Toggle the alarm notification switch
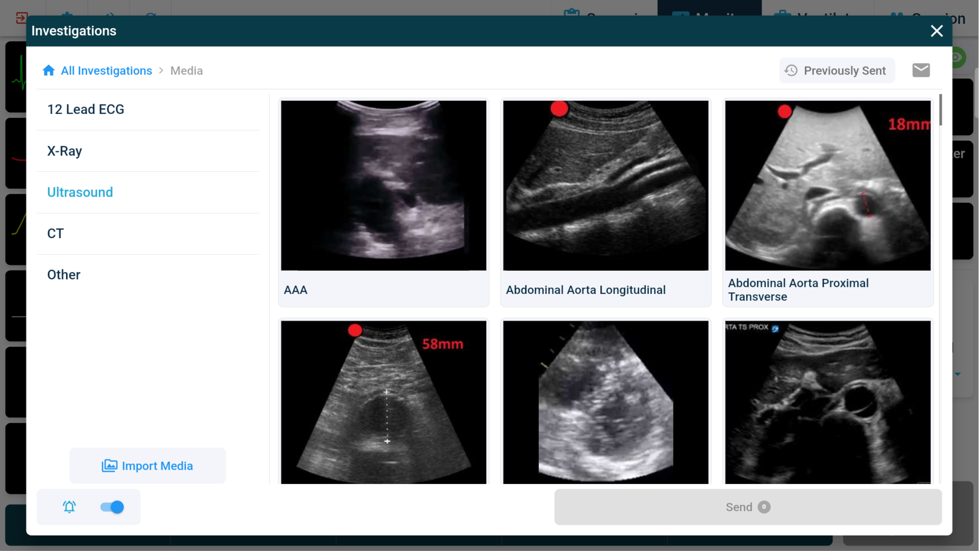This screenshot has width=980, height=551. [x=112, y=507]
